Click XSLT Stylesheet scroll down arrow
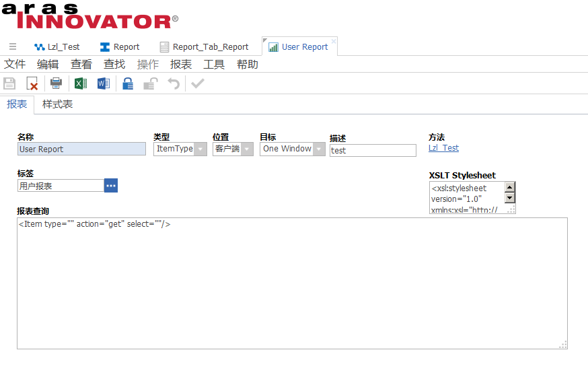The width and height of the screenshot is (588, 383). click(x=510, y=197)
